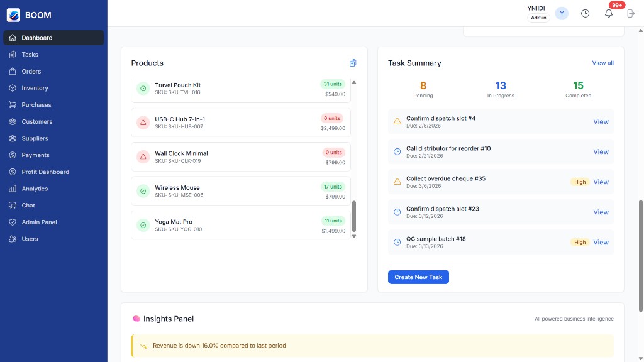
Task: Click the products list scrollbar thumb
Action: click(x=354, y=216)
